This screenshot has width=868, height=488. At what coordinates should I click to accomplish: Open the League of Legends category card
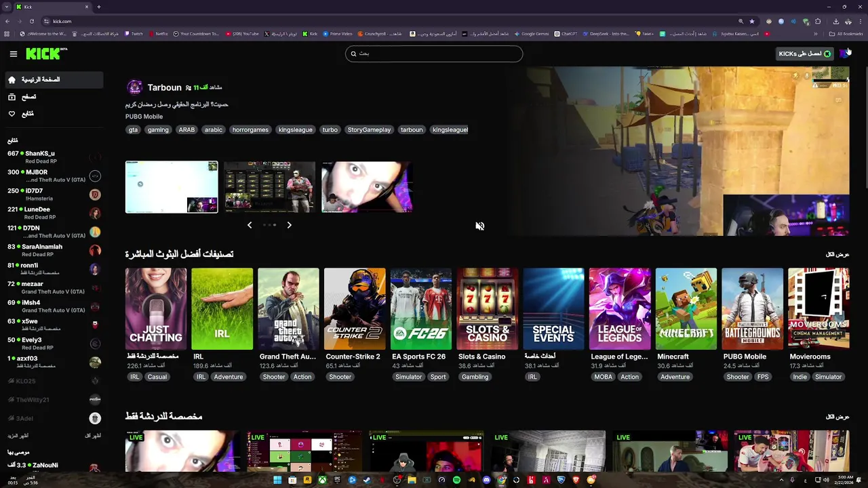(x=620, y=309)
